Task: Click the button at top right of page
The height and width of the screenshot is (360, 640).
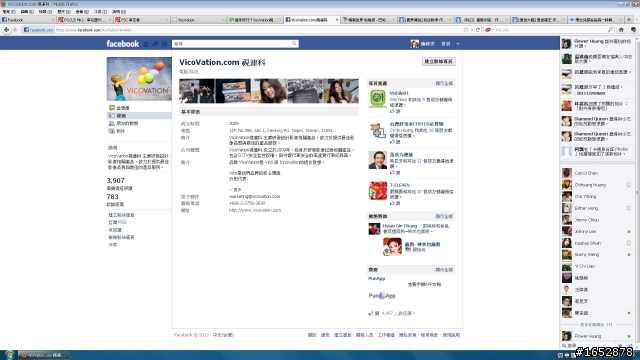Action: (439, 61)
